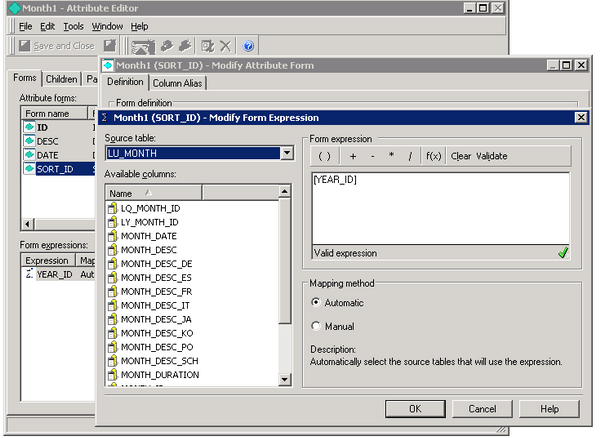
Task: Open help via blue question mark icon
Action: point(248,46)
